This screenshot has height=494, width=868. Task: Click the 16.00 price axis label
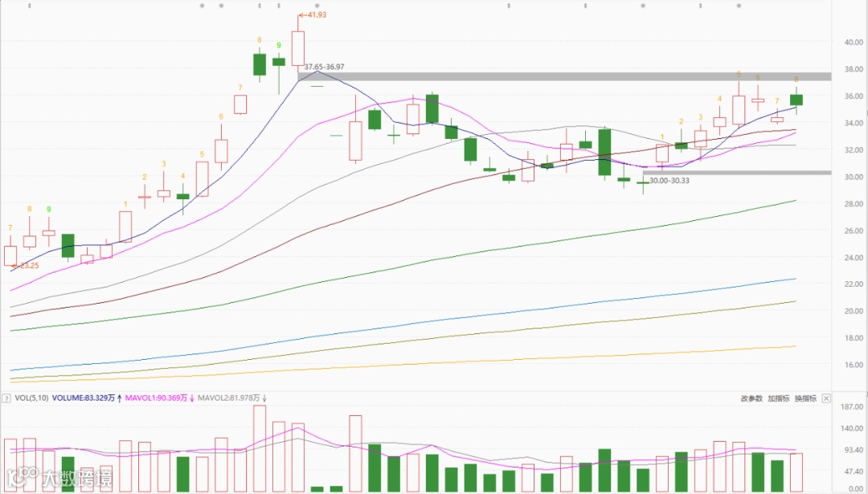[854, 365]
